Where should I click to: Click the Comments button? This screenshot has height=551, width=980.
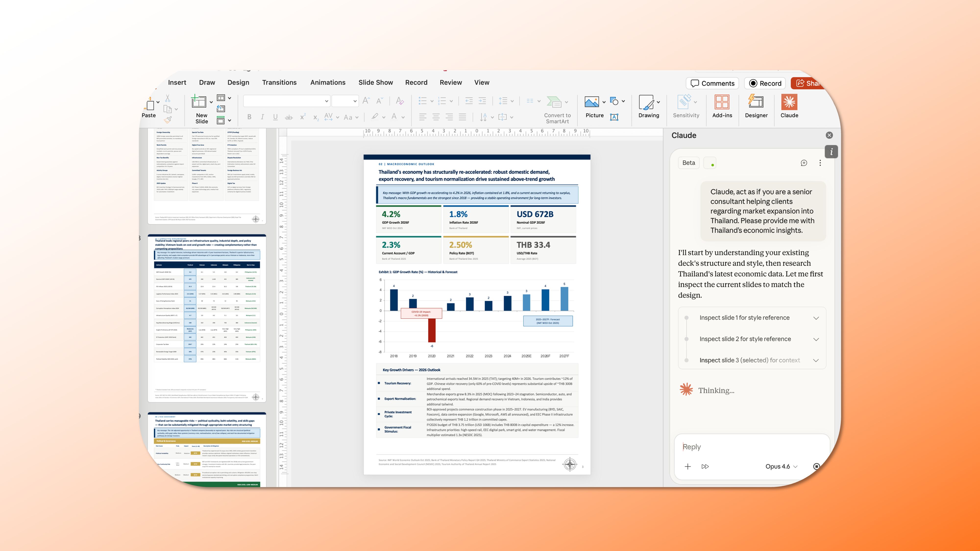click(712, 83)
